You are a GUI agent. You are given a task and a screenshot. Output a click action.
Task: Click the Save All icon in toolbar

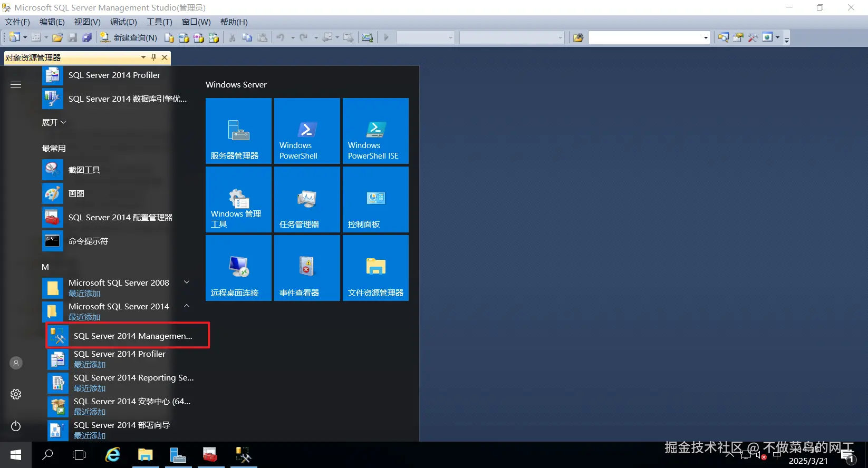coord(87,37)
